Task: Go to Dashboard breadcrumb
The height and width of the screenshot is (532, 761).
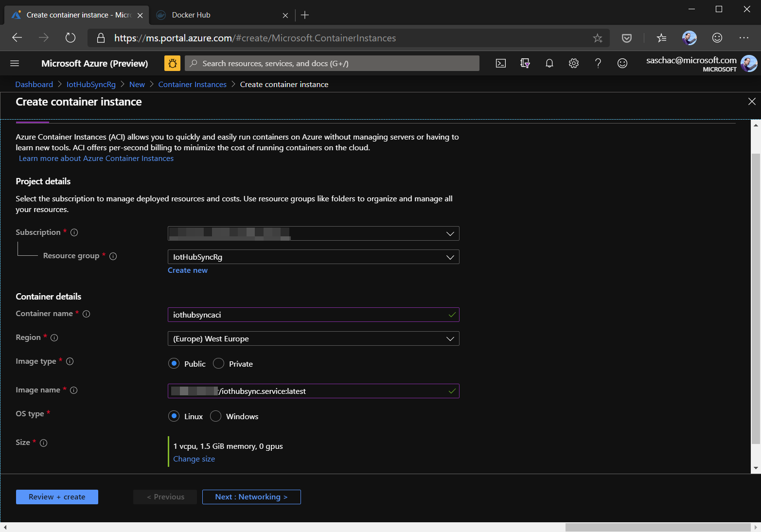Action: point(34,85)
